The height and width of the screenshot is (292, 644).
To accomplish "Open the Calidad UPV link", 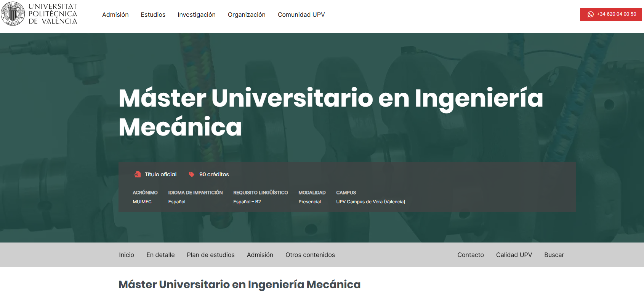I will coord(514,255).
